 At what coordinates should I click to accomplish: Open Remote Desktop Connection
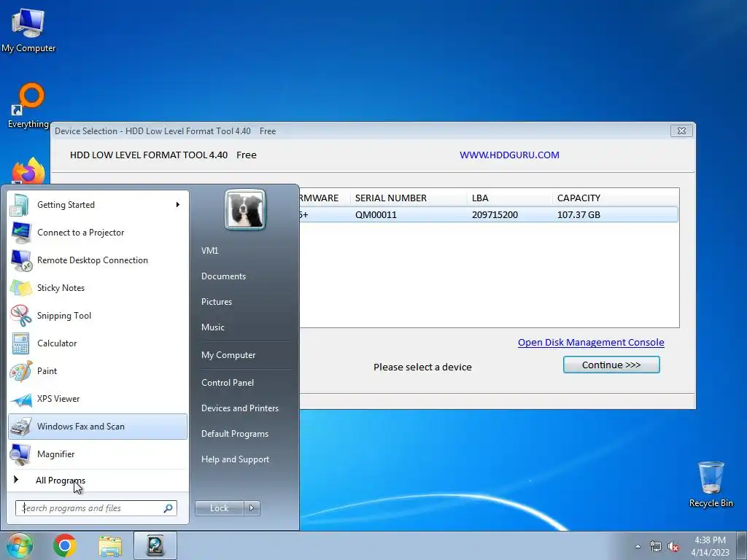click(98, 260)
